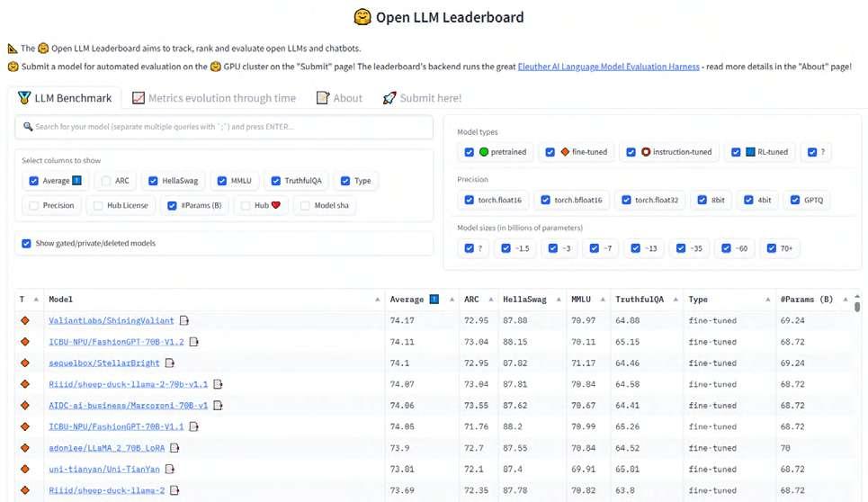The image size is (868, 502).
Task: Sort by the T column arrow
Action: point(36,300)
